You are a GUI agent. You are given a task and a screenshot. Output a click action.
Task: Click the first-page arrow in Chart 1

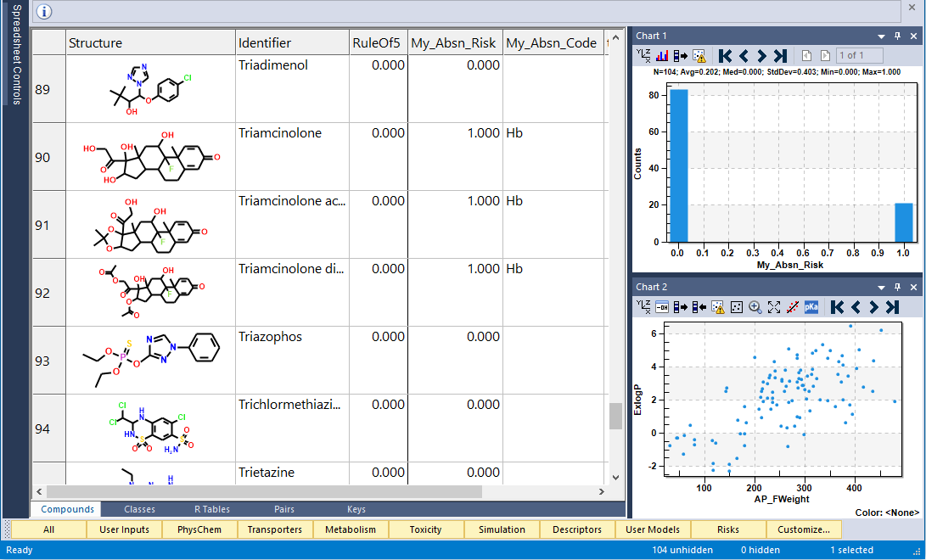[726, 56]
